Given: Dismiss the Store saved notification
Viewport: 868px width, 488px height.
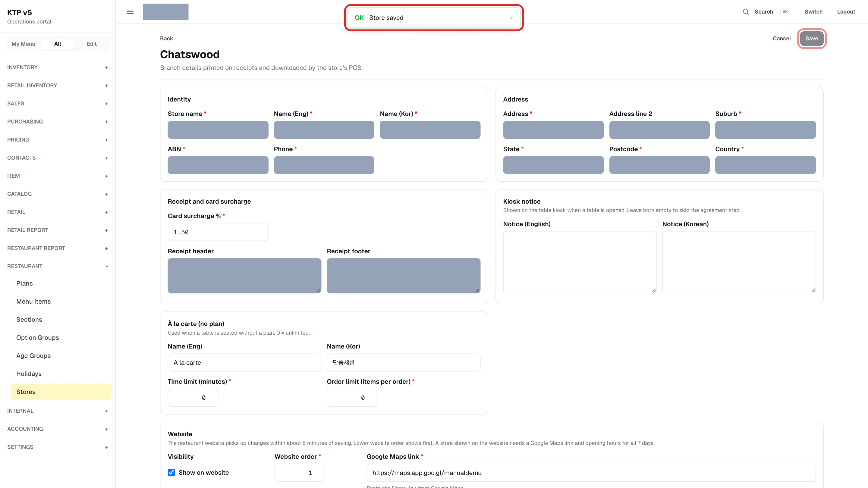Looking at the screenshot, I should 511,18.
